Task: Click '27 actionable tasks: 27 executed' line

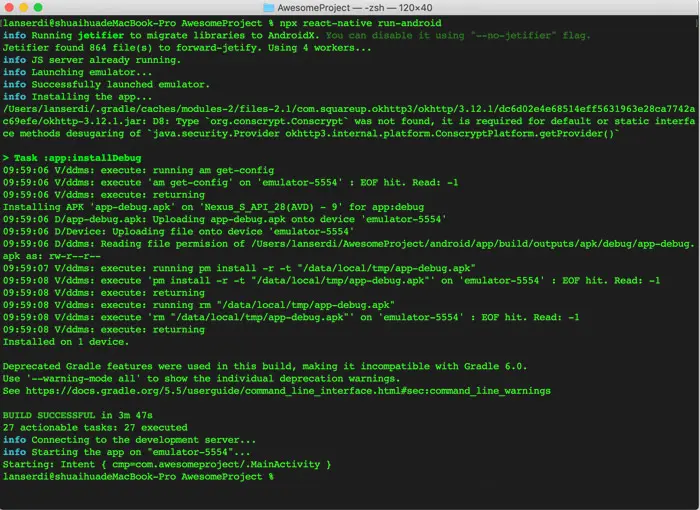Action: (x=95, y=427)
